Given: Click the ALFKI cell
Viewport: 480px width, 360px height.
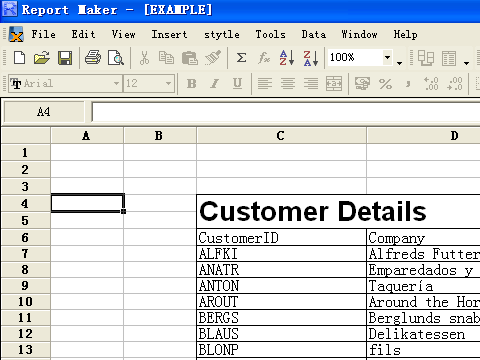Looking at the screenshot, I should (281, 254).
